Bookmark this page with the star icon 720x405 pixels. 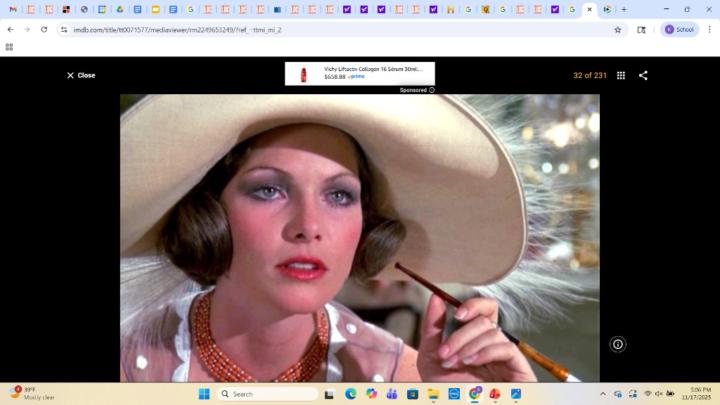(x=617, y=30)
